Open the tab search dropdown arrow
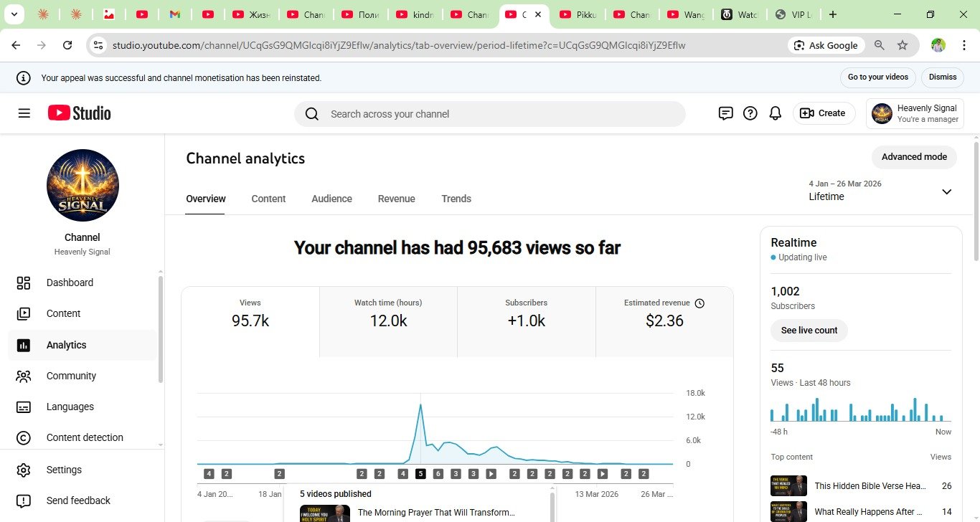This screenshot has height=522, width=980. pyautogui.click(x=14, y=14)
